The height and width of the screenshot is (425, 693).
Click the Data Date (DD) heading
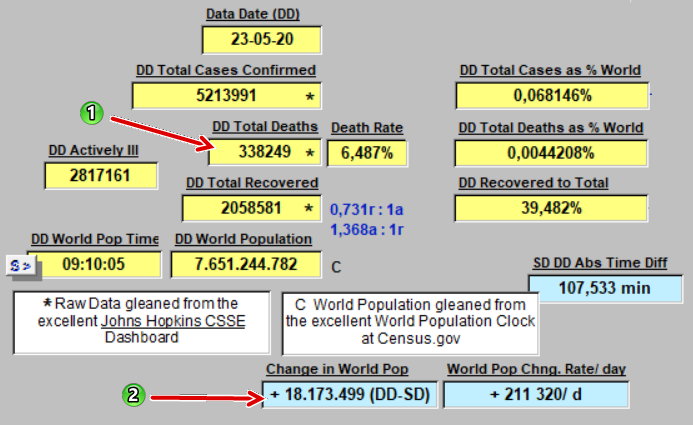point(253,14)
